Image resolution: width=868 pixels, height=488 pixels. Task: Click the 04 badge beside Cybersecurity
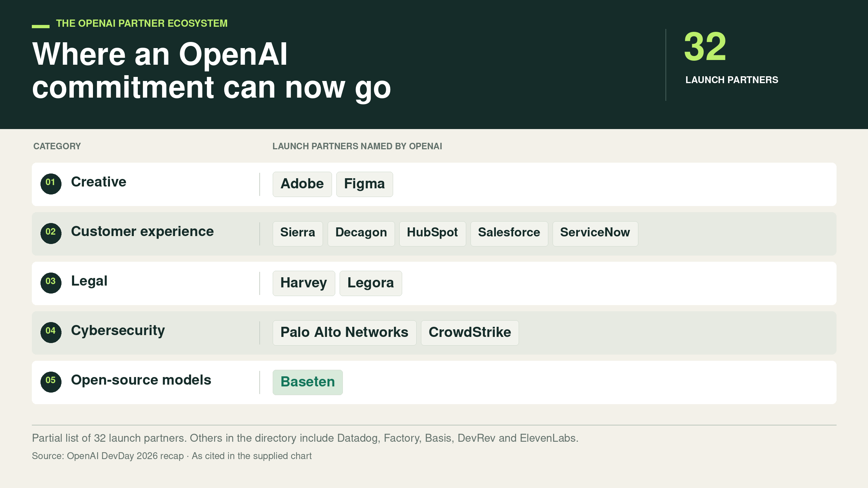(x=51, y=332)
